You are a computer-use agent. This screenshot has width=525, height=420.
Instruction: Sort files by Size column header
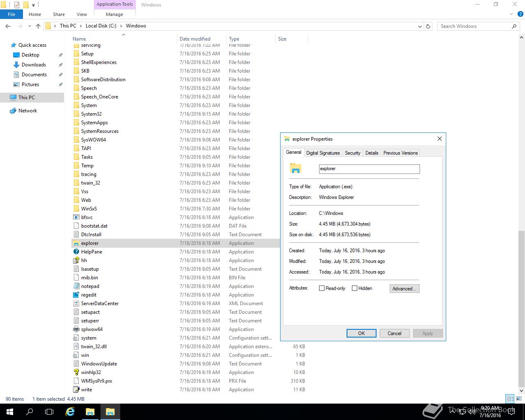(292, 39)
